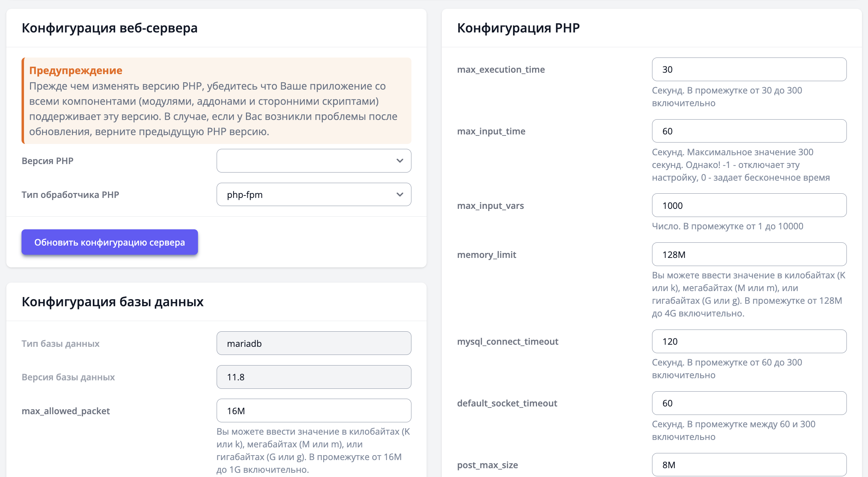Select the max_input_vars field showing 1000

click(749, 205)
